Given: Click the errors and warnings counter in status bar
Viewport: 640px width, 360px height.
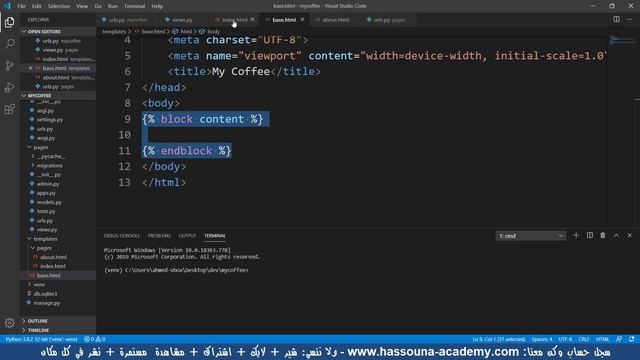Looking at the screenshot, I should (x=95, y=339).
